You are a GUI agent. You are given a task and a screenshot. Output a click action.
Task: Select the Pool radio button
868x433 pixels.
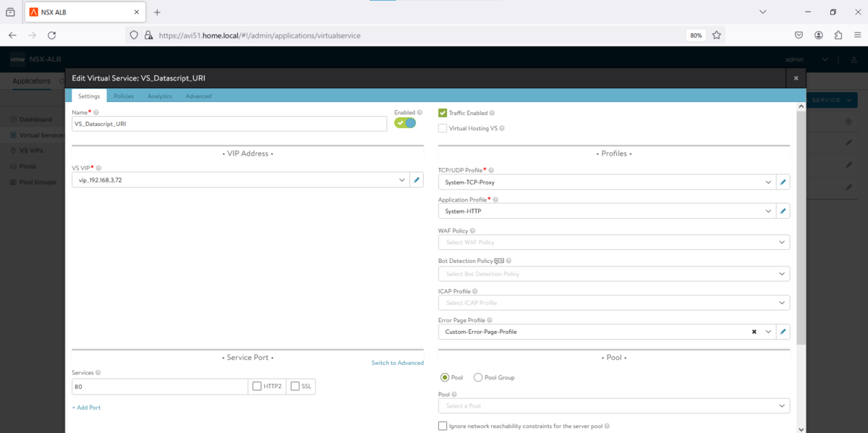[445, 377]
